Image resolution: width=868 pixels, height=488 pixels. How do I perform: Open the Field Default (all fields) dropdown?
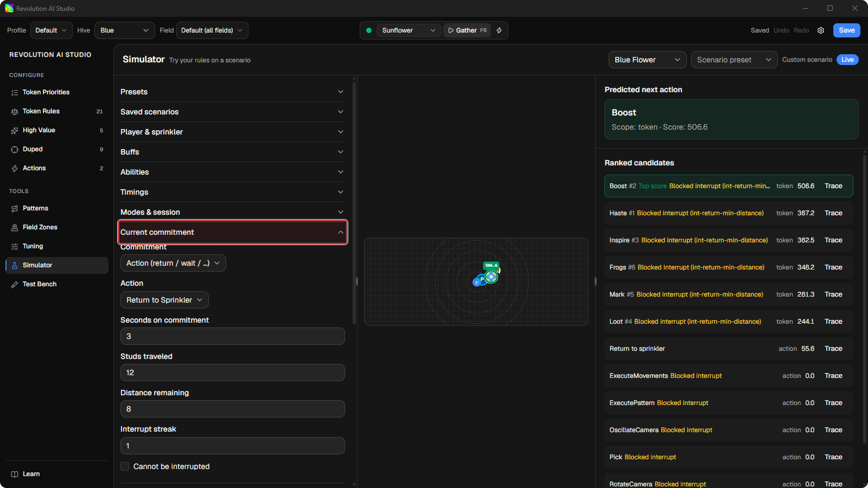coord(212,30)
